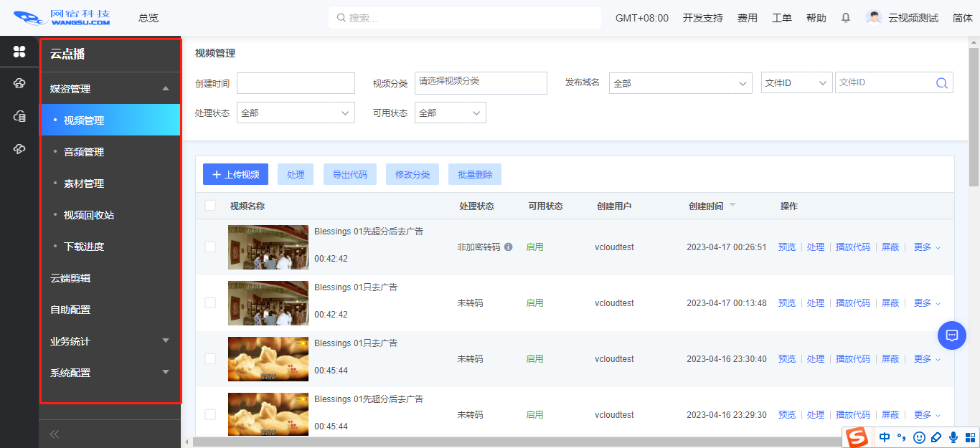Open the 视频管理 sidebar item

[110, 120]
